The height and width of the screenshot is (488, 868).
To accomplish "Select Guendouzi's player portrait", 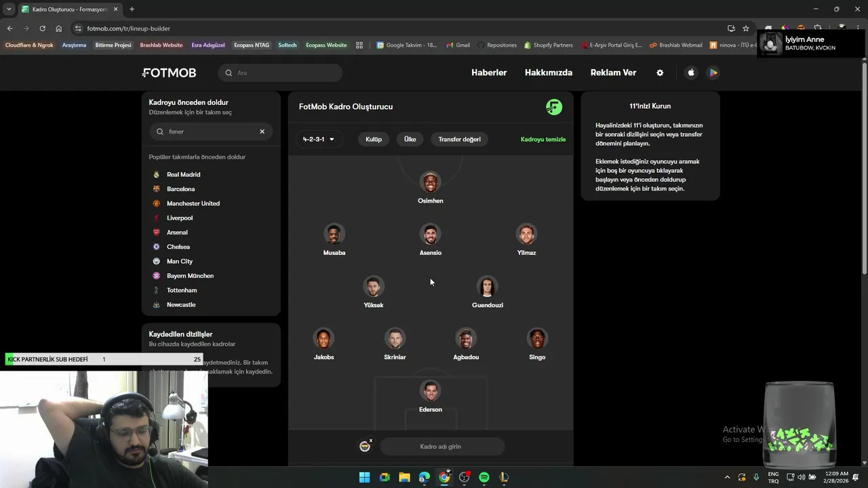I will [x=487, y=287].
